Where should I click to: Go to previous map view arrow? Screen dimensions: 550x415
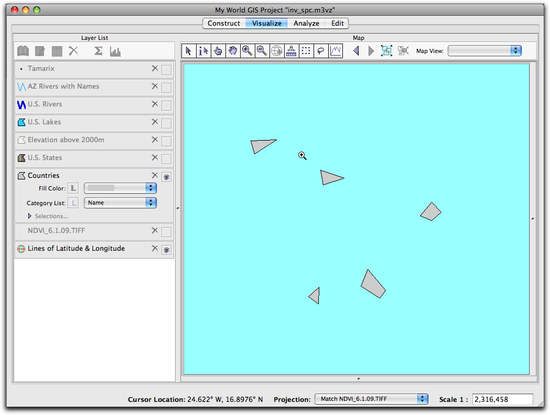[356, 51]
